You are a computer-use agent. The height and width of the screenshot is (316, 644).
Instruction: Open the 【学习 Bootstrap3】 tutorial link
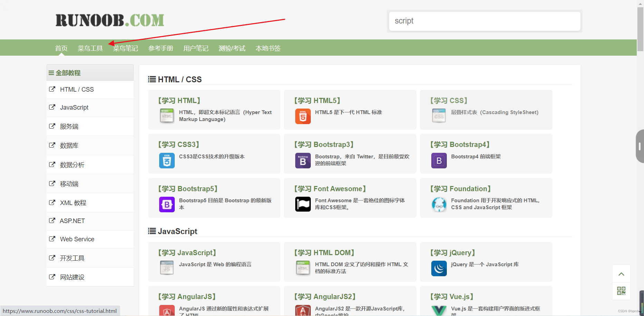324,145
